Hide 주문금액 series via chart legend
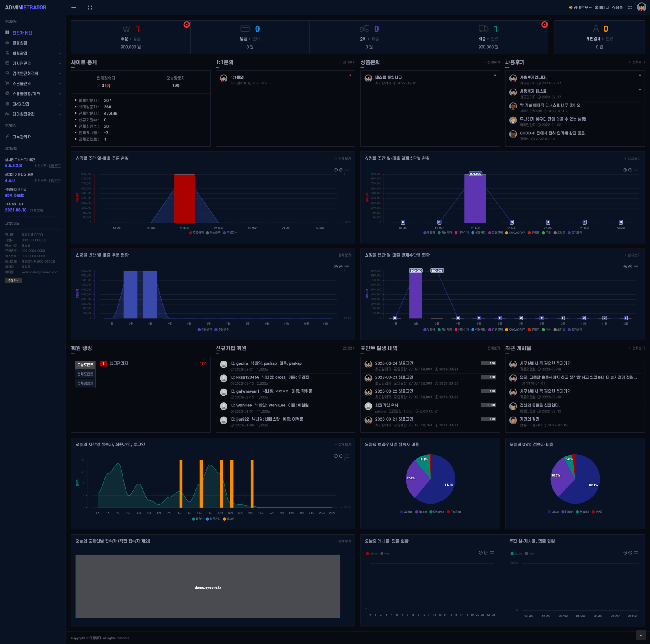650x644 pixels. point(197,233)
